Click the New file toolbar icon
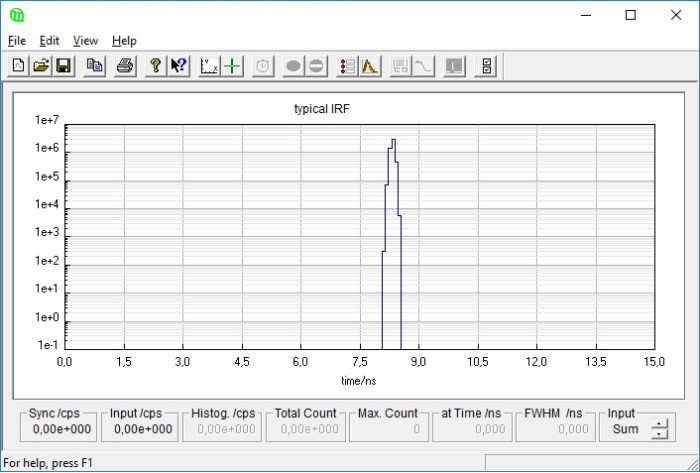 19,67
